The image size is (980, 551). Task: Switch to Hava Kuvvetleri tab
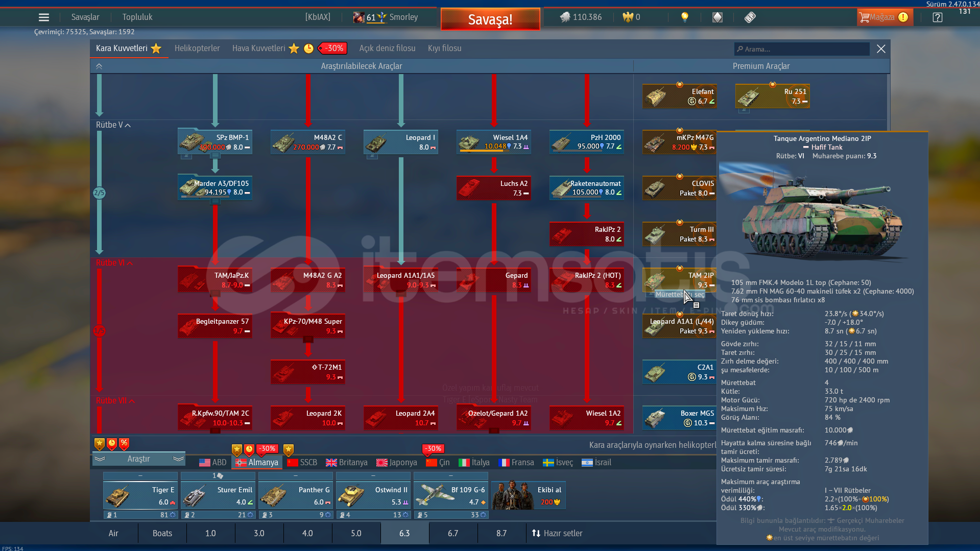(x=258, y=49)
